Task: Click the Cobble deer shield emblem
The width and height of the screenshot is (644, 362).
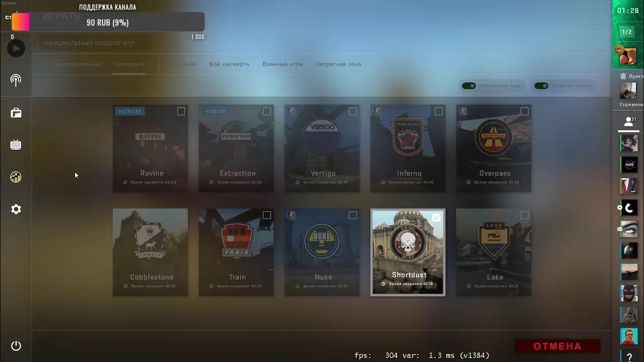Action: [150, 241]
